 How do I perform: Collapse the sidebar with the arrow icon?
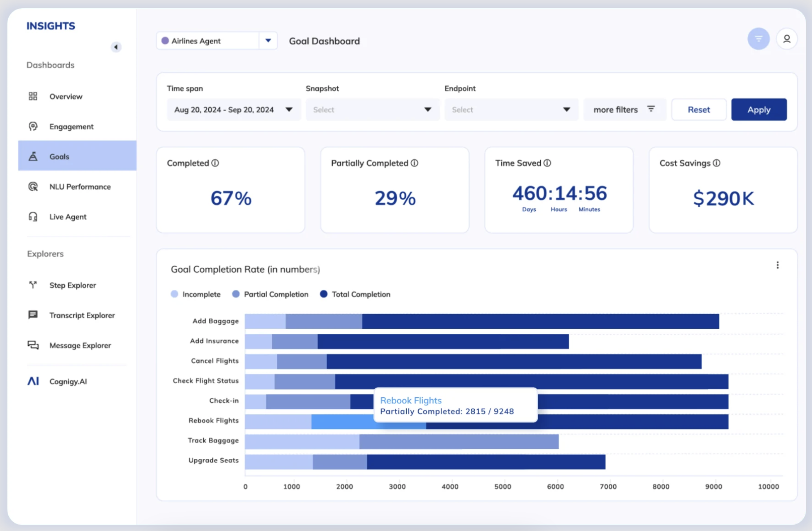click(116, 47)
